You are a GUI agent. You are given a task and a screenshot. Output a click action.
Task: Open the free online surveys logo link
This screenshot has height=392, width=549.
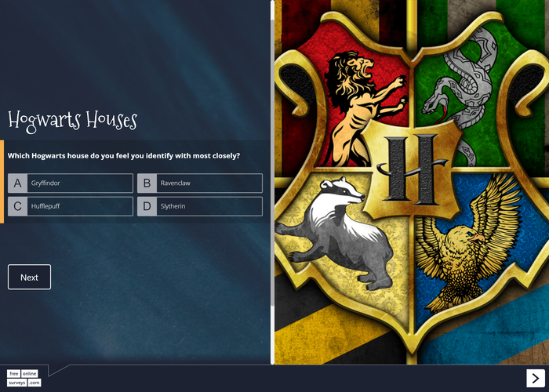[24, 378]
